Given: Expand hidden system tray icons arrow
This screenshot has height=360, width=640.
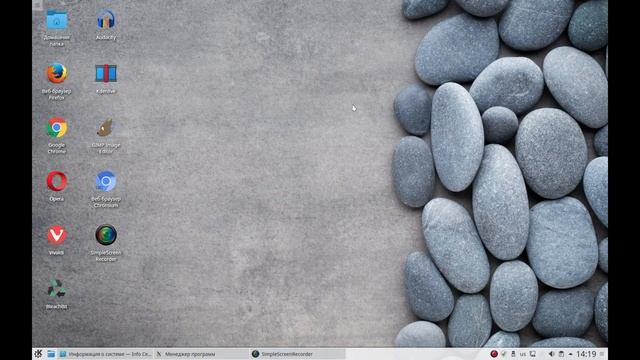Looking at the screenshot, I should (570, 354).
